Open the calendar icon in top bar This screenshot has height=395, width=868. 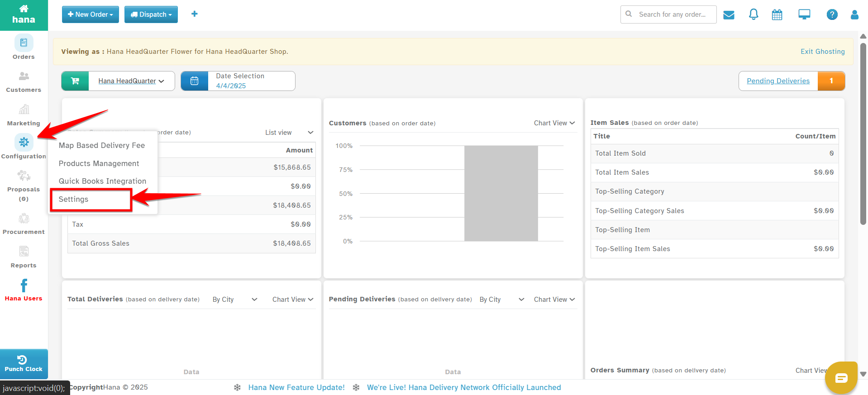(x=777, y=15)
